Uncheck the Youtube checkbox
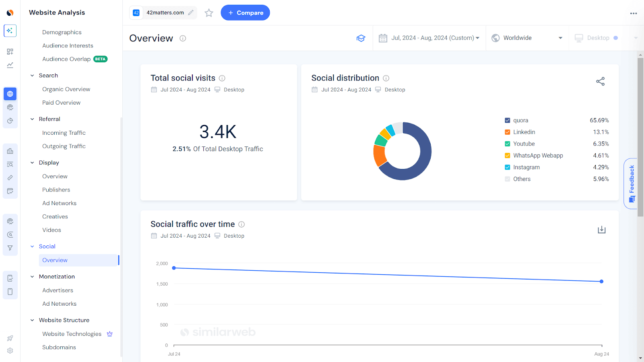Image resolution: width=644 pixels, height=362 pixels. pos(508,144)
